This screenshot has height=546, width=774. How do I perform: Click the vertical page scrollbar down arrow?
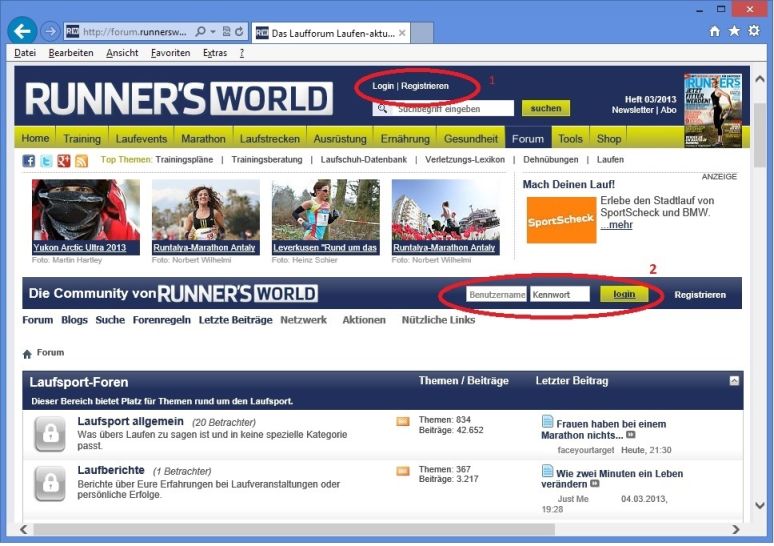[759, 506]
